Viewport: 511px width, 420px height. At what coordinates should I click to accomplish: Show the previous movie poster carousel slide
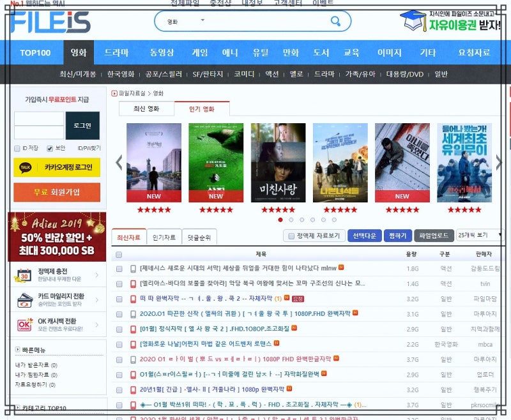coord(119,163)
